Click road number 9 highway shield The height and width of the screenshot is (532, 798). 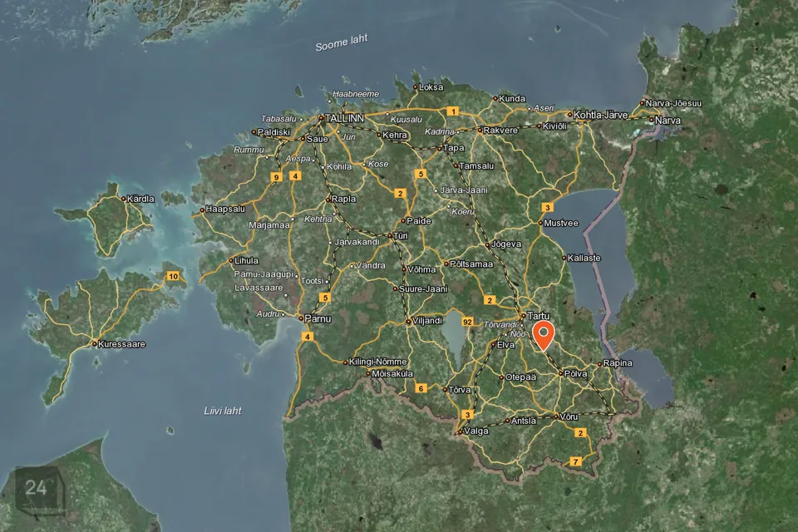(x=276, y=177)
